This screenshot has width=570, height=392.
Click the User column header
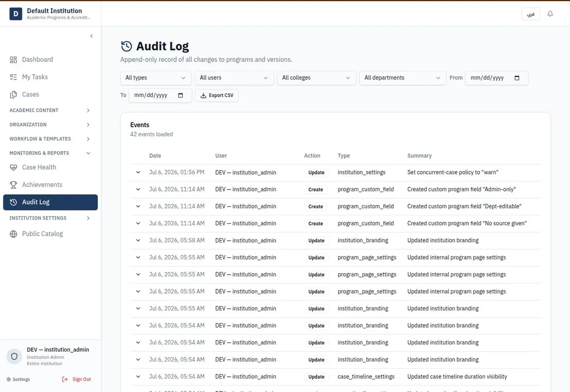pos(221,156)
